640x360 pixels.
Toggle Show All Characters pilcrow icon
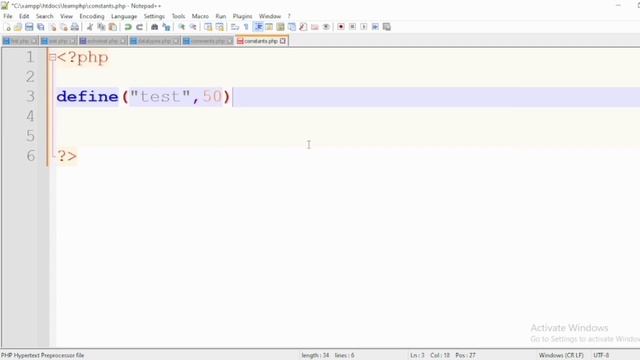[246, 27]
